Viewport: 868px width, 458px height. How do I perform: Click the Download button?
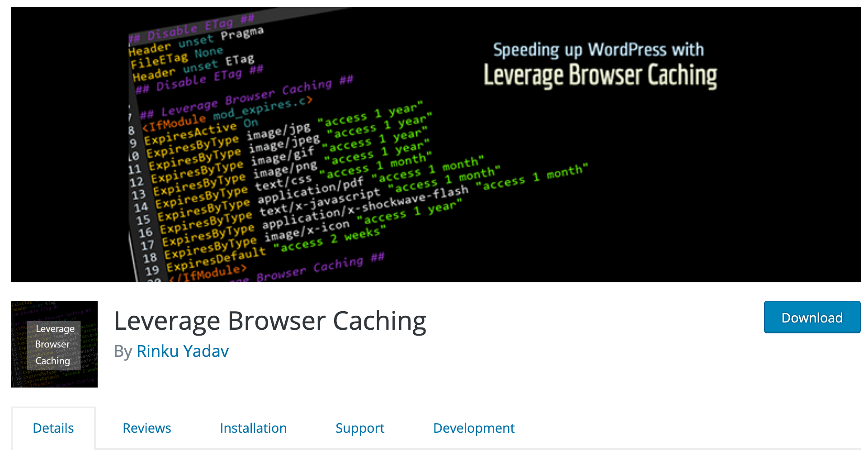[x=812, y=317]
